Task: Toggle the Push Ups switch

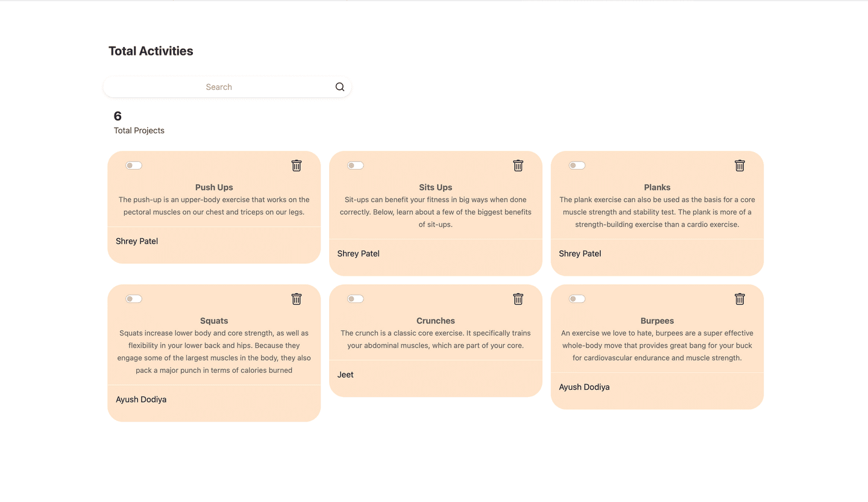Action: point(134,165)
